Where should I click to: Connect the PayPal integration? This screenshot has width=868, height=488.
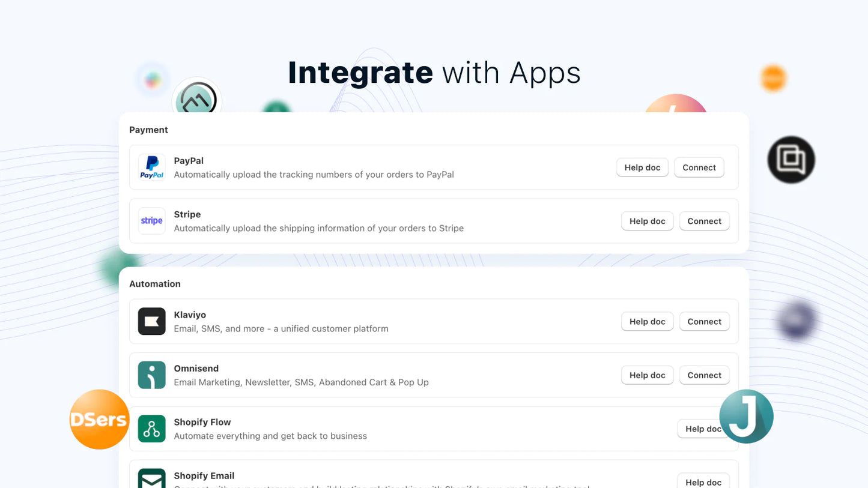pyautogui.click(x=699, y=167)
